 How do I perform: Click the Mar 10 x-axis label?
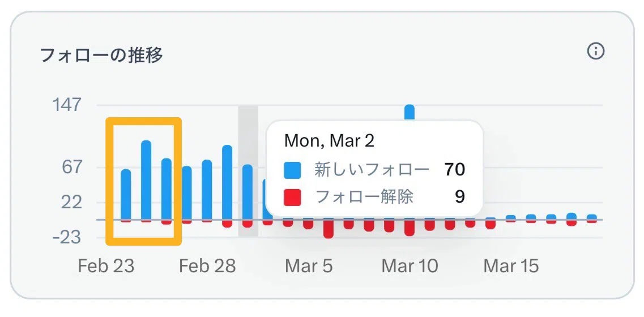[410, 266]
